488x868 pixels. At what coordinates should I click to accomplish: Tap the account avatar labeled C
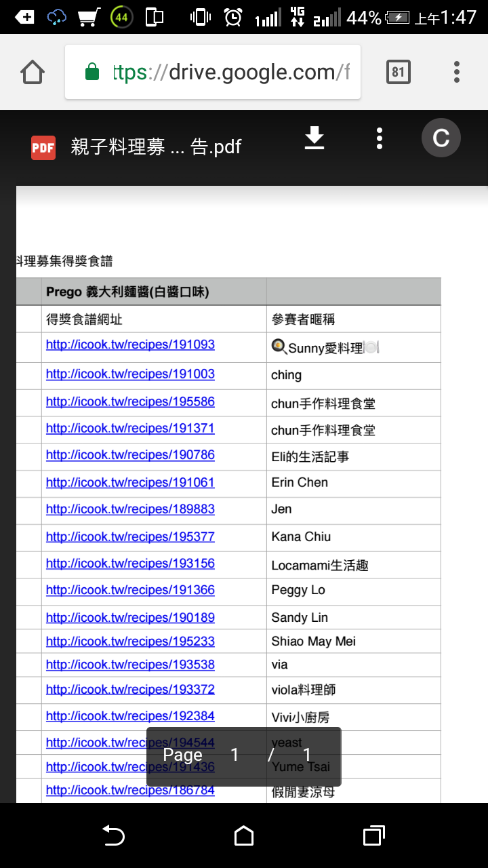tap(441, 138)
